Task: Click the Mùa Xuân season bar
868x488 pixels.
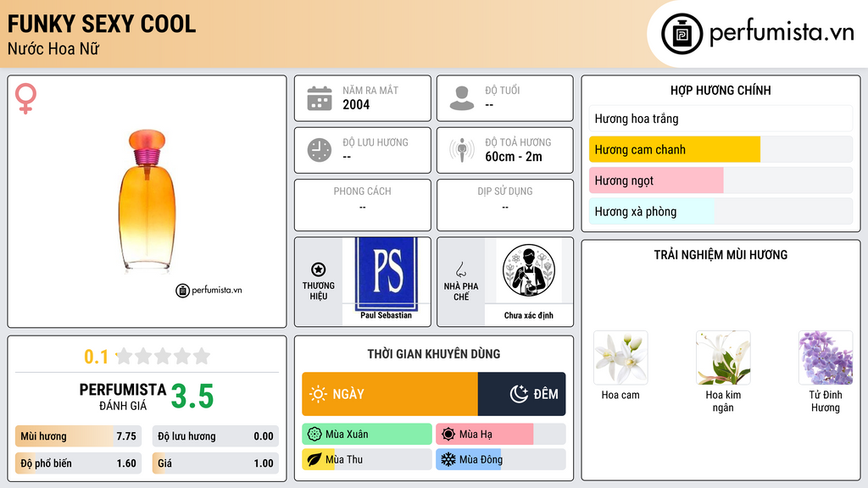Action: (x=367, y=435)
